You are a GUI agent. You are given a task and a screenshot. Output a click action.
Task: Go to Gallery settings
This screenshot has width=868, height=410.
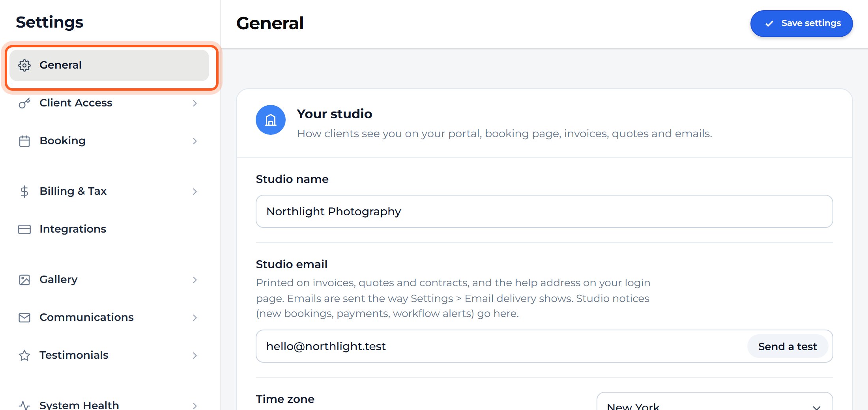pos(109,280)
